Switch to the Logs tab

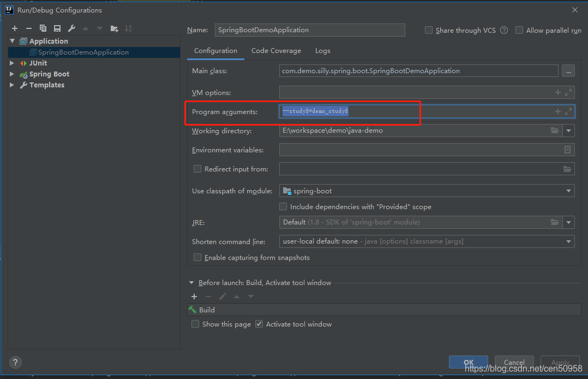click(x=323, y=51)
